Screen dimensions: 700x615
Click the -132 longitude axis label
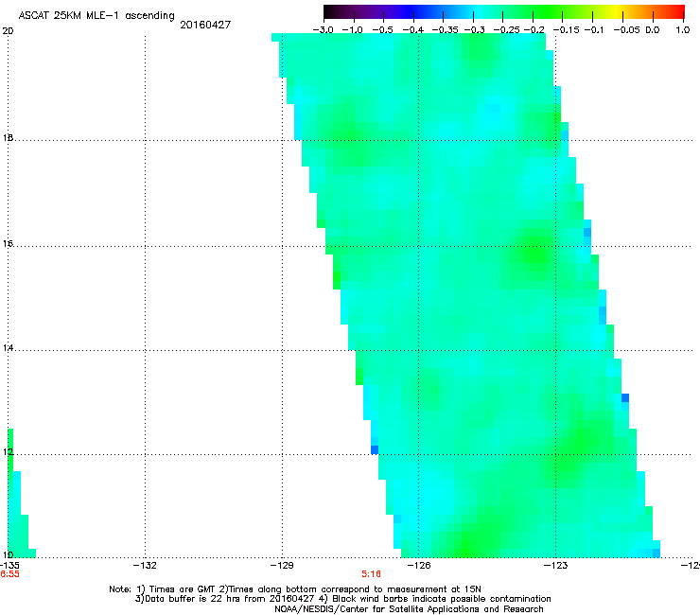click(145, 566)
